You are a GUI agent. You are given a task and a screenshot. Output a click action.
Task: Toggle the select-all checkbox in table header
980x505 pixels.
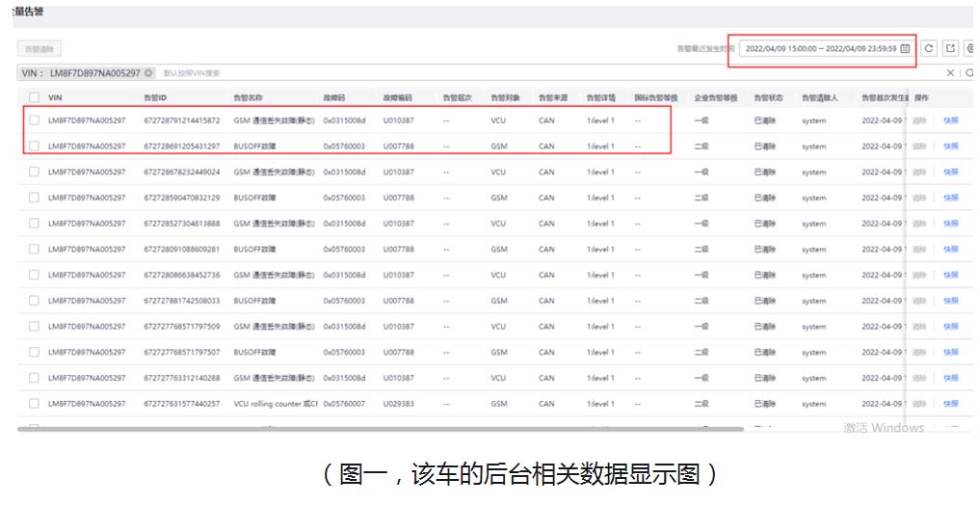pos(34,97)
